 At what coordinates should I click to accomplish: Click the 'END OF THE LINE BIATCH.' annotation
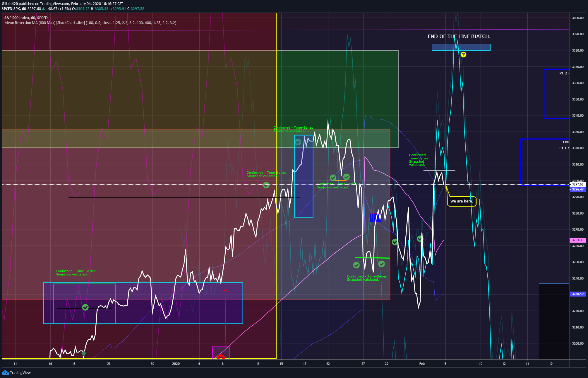(x=459, y=36)
